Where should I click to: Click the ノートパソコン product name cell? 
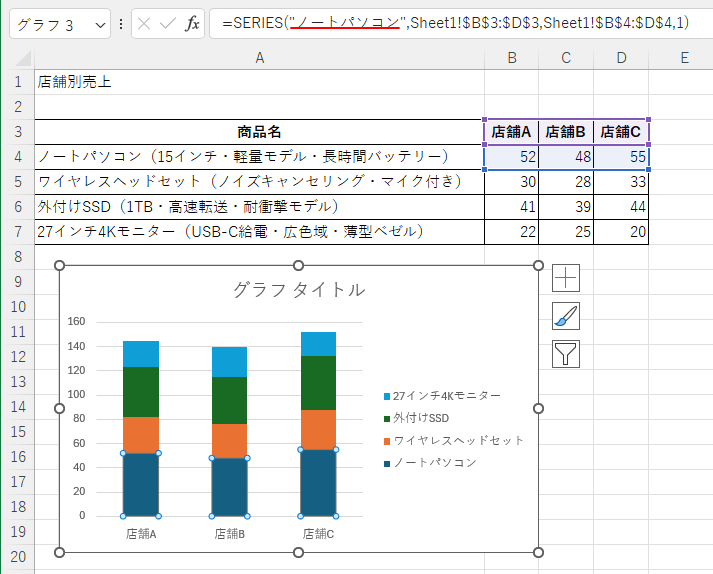pos(260,157)
